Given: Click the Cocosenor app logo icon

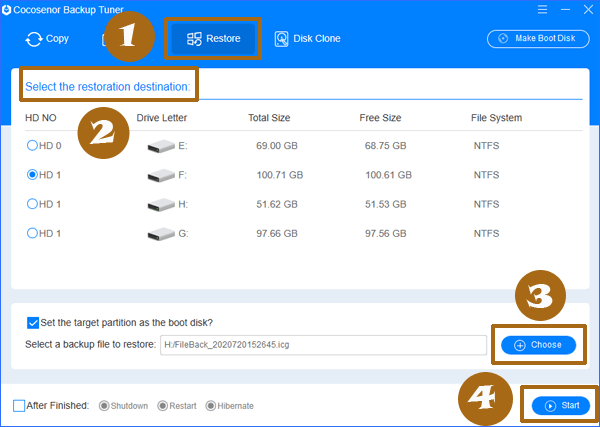Looking at the screenshot, I should tap(6, 10).
